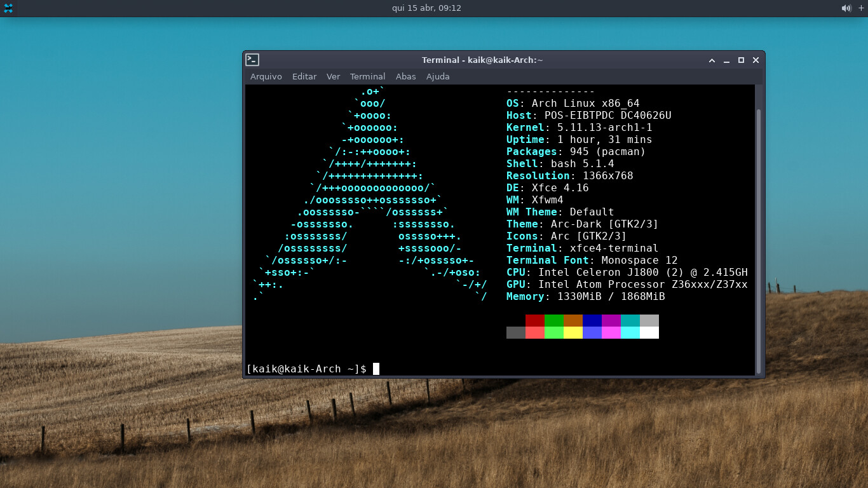Image resolution: width=868 pixels, height=488 pixels.
Task: Expand the Ver menu
Action: (333, 76)
